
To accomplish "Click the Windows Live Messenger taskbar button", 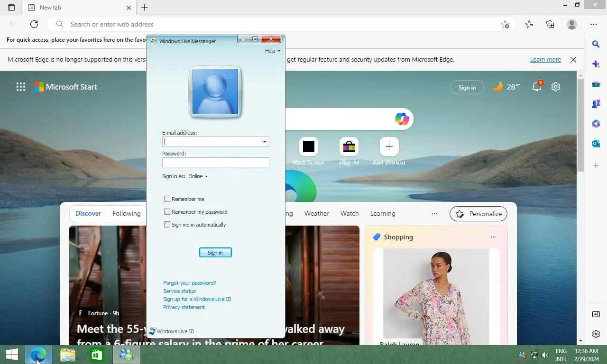I will [x=127, y=355].
